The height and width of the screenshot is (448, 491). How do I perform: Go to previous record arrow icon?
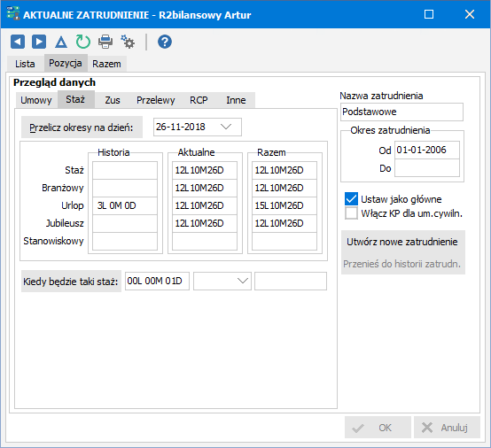coord(18,42)
